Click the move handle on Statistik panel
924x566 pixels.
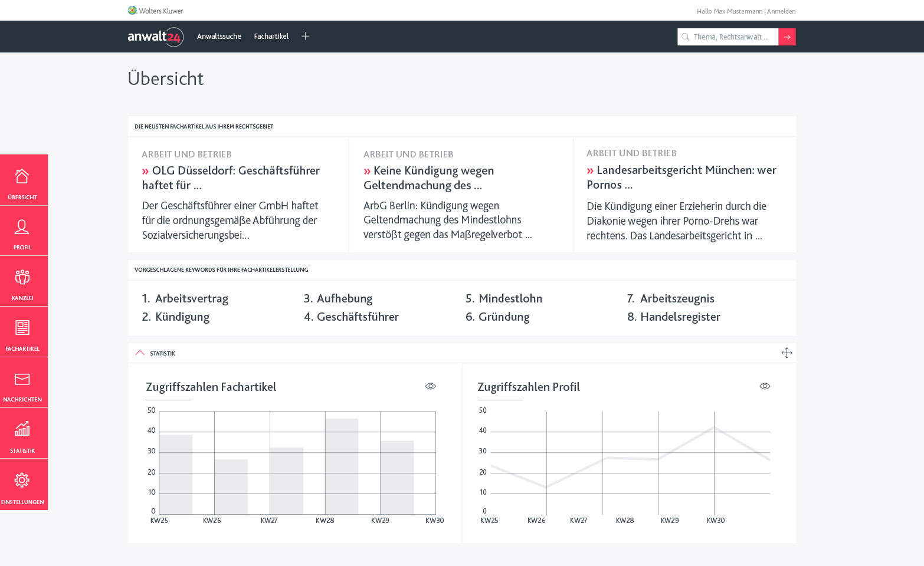(787, 353)
